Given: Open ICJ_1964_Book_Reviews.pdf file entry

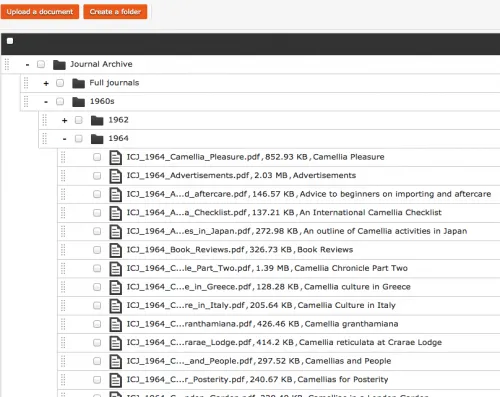Looking at the screenshot, I should (240, 250).
